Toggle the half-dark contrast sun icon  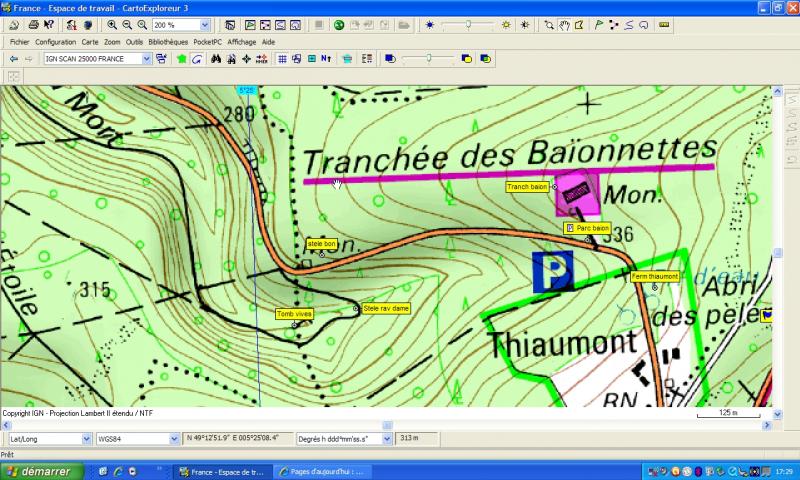pyautogui.click(x=525, y=24)
